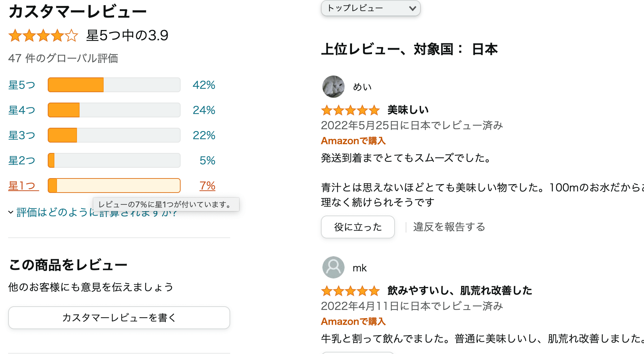Click the 7% one-star percentage link

tap(207, 186)
